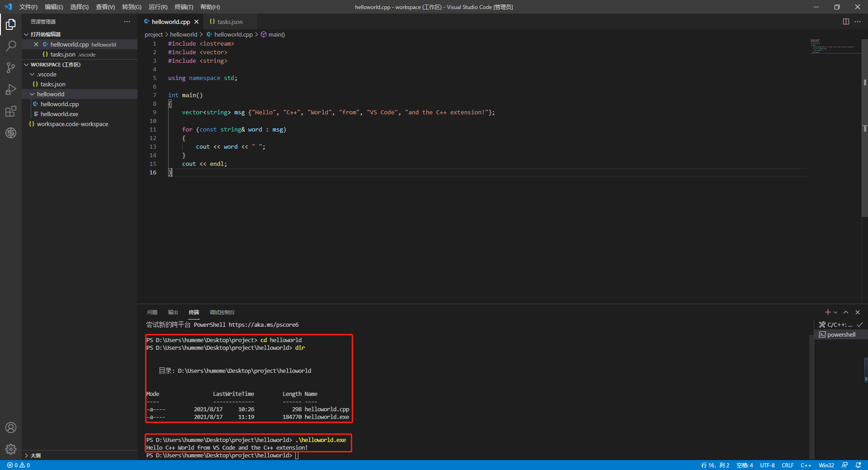868x470 pixels.
Task: Open the Run and Debug view
Action: (11, 89)
